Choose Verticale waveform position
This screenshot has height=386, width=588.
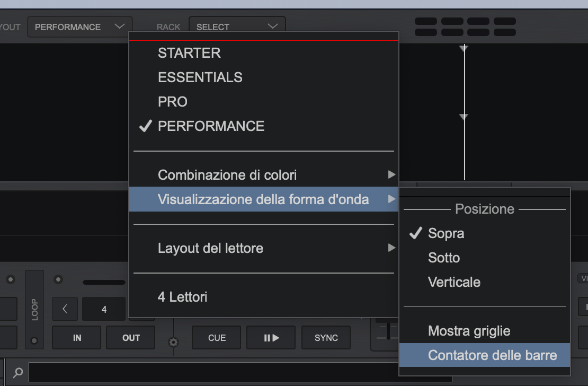coord(454,282)
